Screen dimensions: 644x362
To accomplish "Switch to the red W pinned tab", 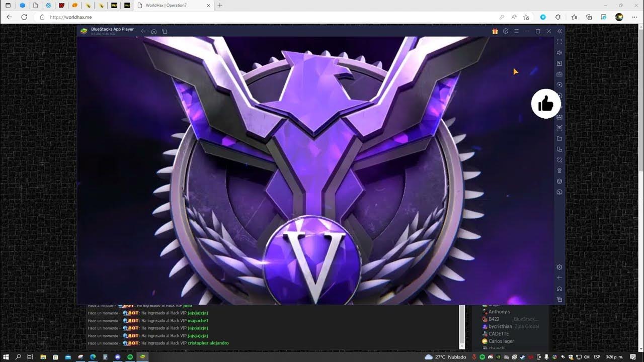I will pyautogui.click(x=61, y=6).
